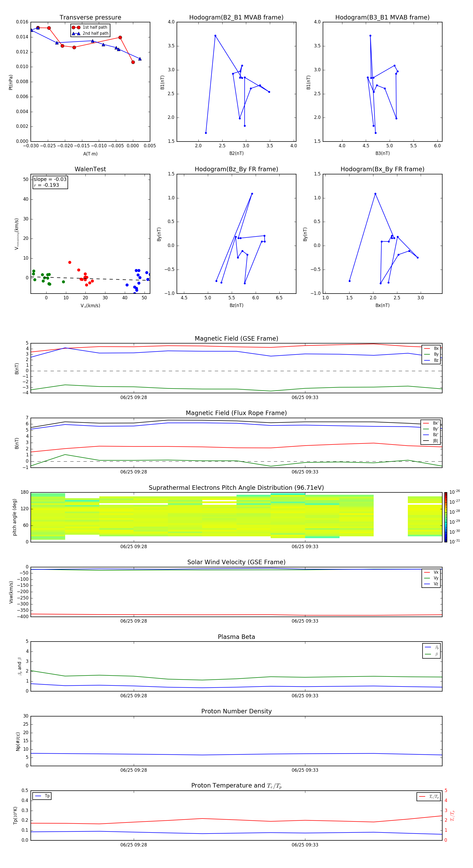
Task: Click the Suprathermal Electrons Pitch Angle title
Action: point(236,488)
